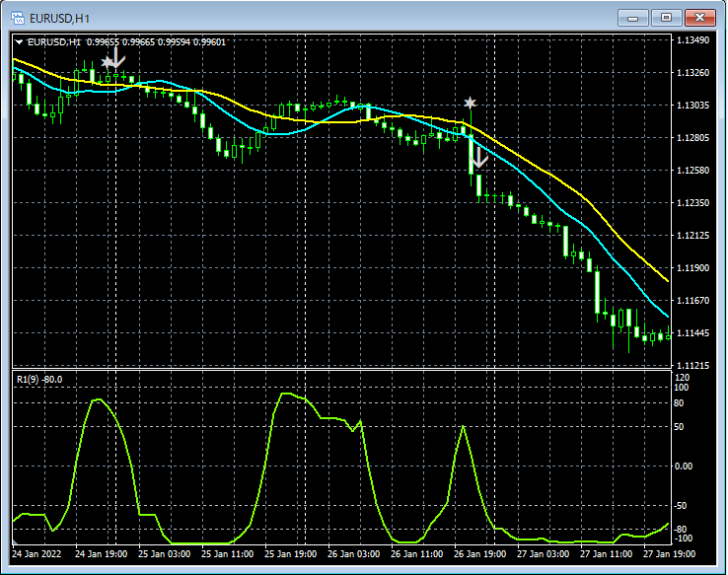Click the -80 level on indicator scale
This screenshot has width=728, height=575.
coord(682,529)
